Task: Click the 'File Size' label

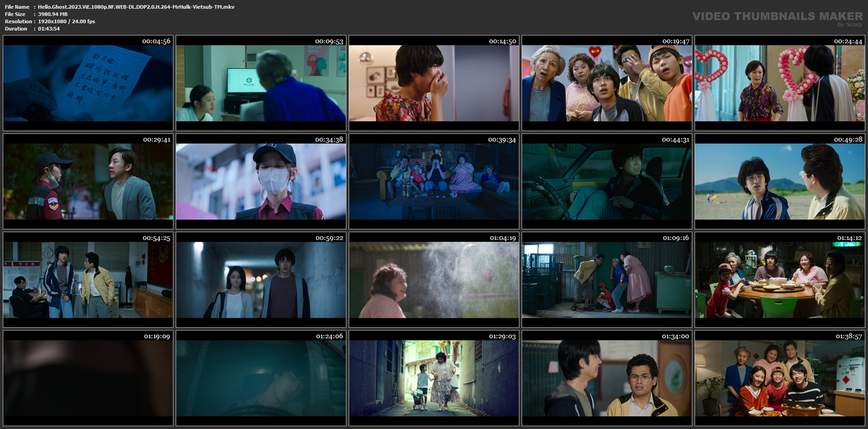Action: click(15, 14)
